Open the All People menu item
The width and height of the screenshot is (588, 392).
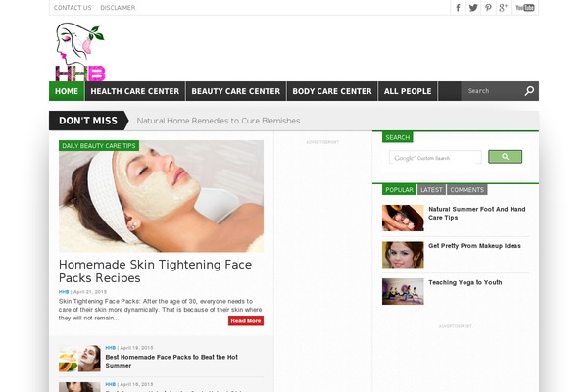click(x=408, y=91)
